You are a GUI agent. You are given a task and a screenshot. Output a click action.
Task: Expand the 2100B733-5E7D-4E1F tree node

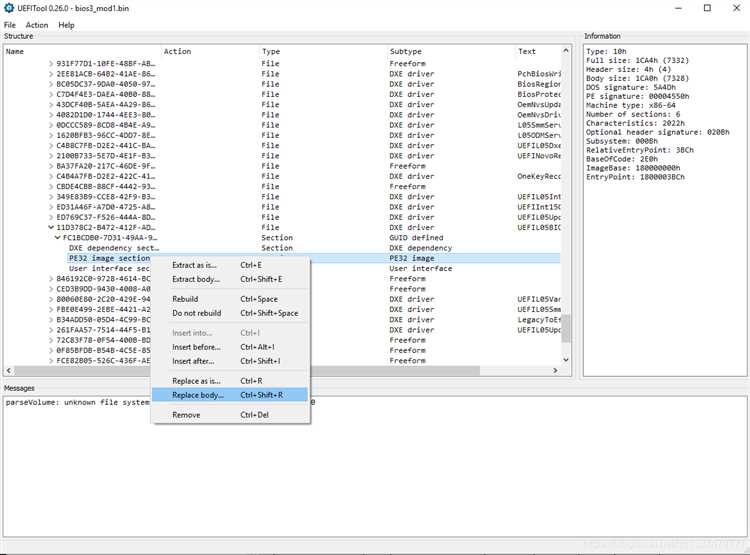point(51,156)
